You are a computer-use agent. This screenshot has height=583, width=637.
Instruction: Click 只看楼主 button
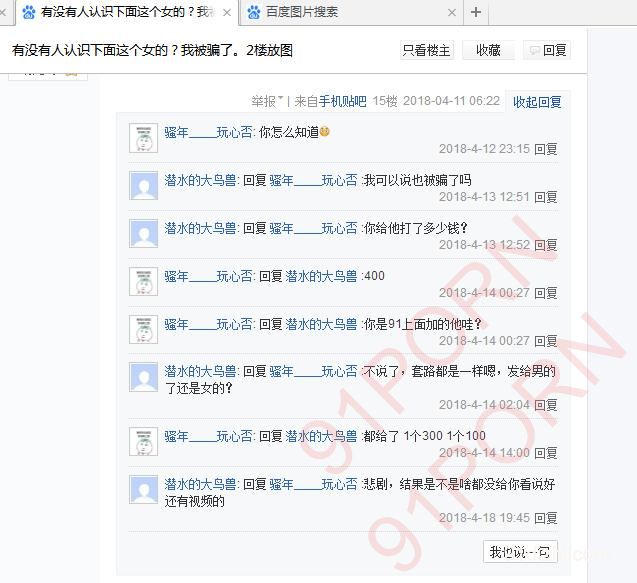tap(427, 50)
